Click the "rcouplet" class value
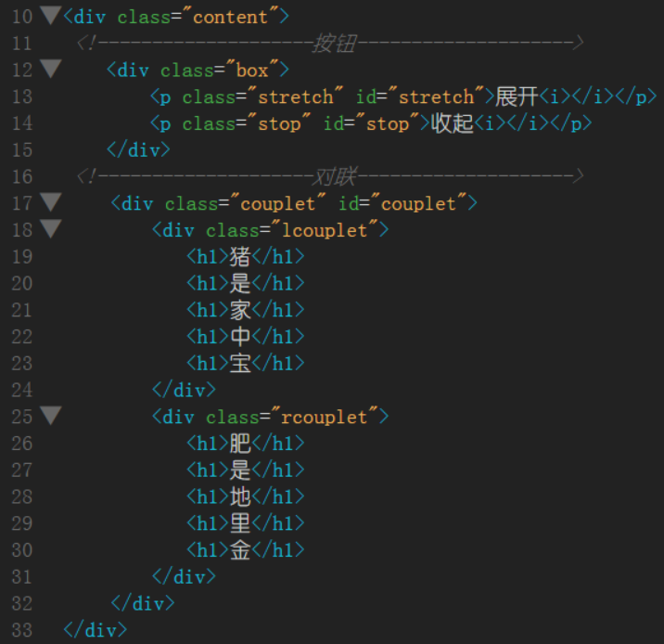The height and width of the screenshot is (644, 664). coord(325,417)
